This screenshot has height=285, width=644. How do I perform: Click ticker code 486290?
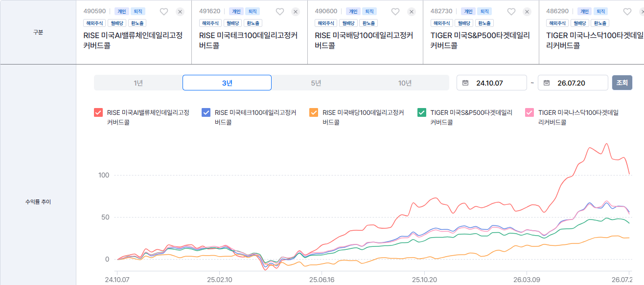[x=557, y=11]
